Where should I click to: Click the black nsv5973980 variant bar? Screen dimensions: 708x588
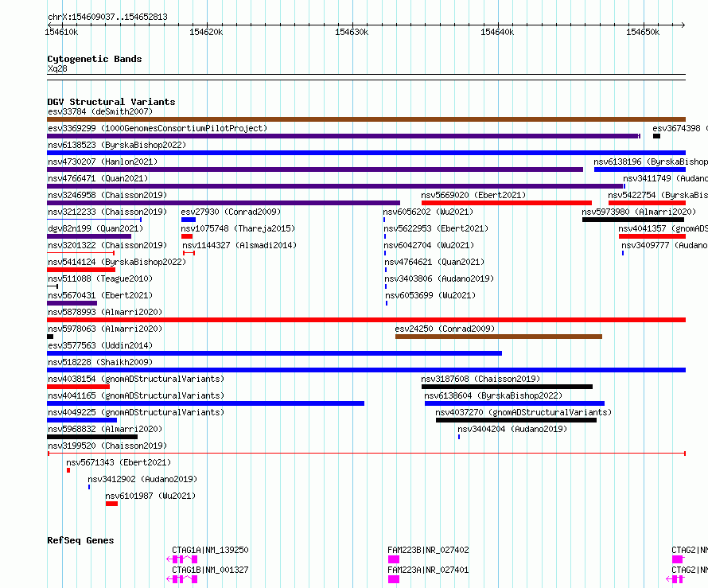pyautogui.click(x=633, y=220)
